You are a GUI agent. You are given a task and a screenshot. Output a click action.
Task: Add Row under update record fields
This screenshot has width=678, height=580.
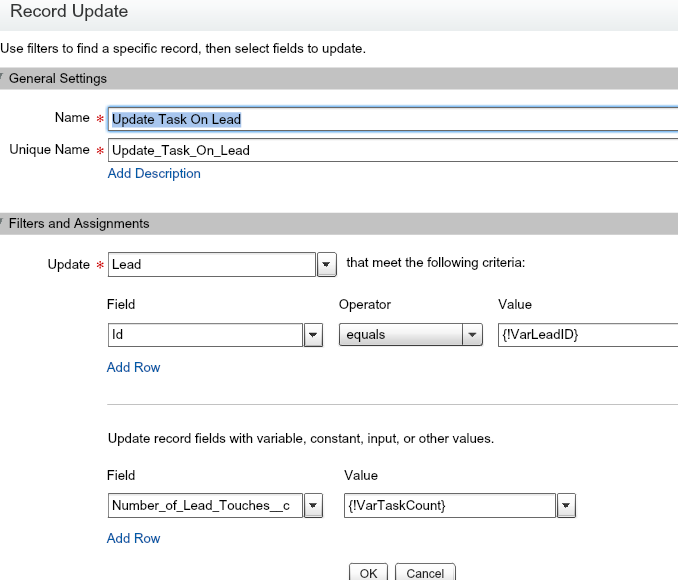[134, 538]
